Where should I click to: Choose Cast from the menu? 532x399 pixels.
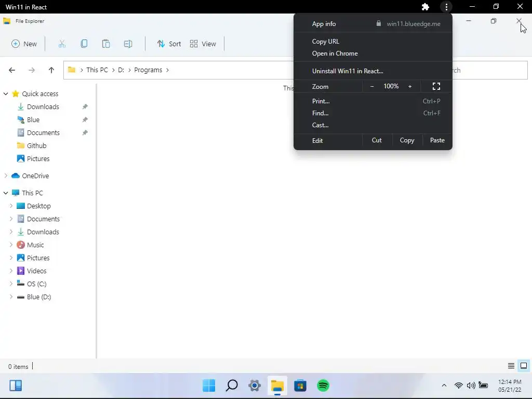click(x=373, y=125)
